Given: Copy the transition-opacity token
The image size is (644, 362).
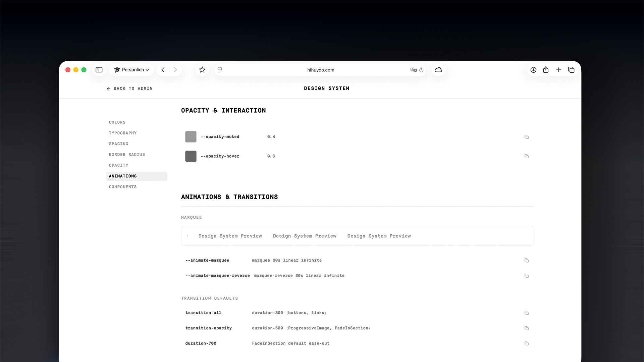Looking at the screenshot, I should pos(527,328).
